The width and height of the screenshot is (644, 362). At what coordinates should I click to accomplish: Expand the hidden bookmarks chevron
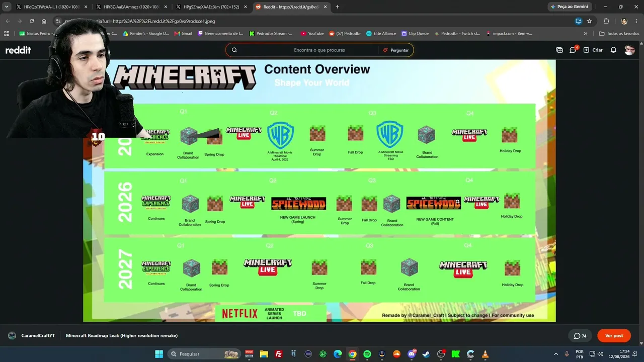pyautogui.click(x=585, y=34)
